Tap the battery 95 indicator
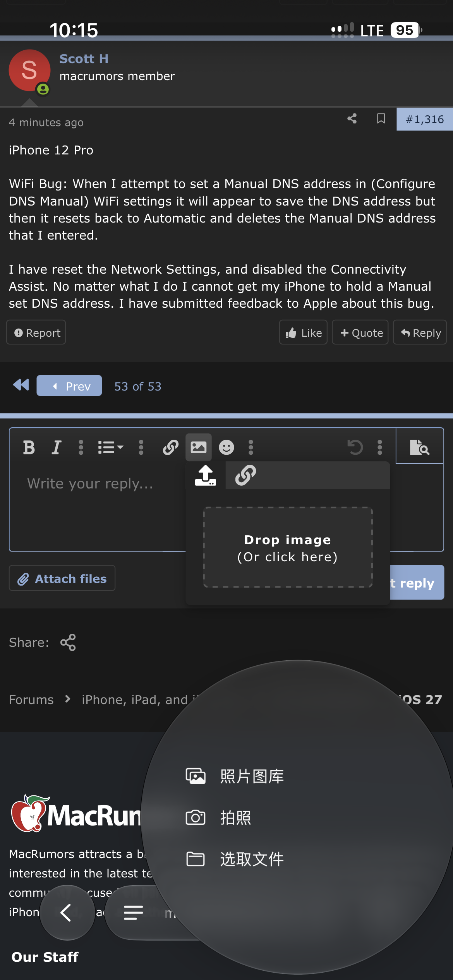The width and height of the screenshot is (453, 980). pyautogui.click(x=406, y=30)
